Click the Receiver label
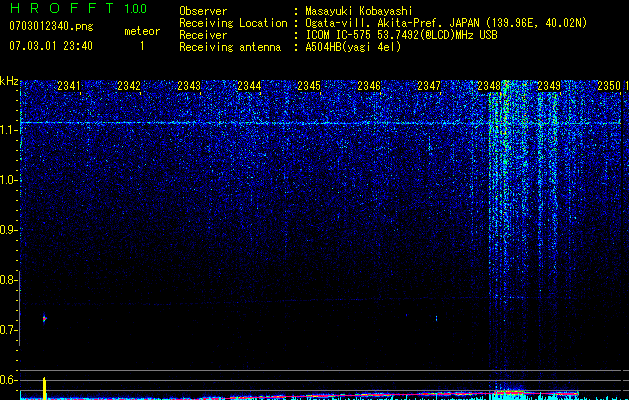Viewport: 629px width, 400px height. [x=203, y=35]
